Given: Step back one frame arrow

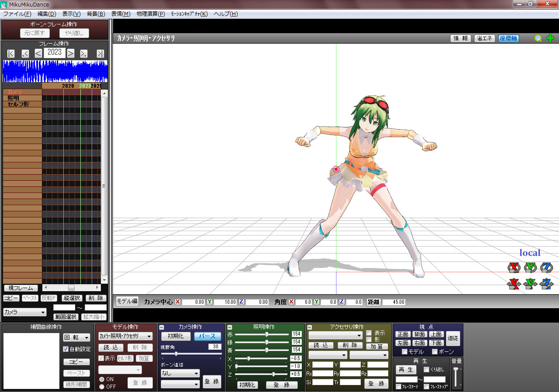Looking at the screenshot, I should click(x=38, y=53).
